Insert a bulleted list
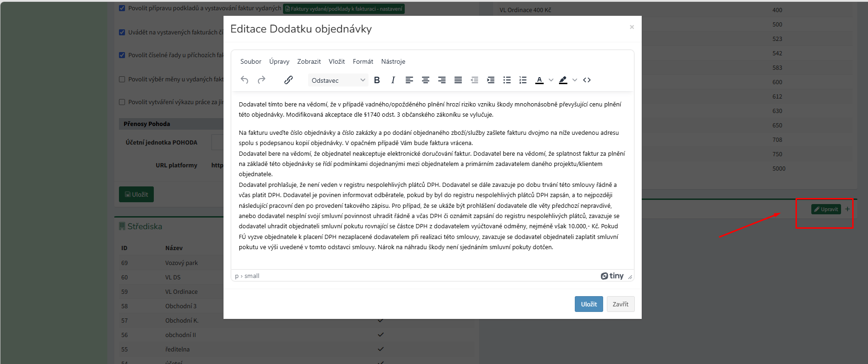The height and width of the screenshot is (364, 868). click(x=507, y=80)
